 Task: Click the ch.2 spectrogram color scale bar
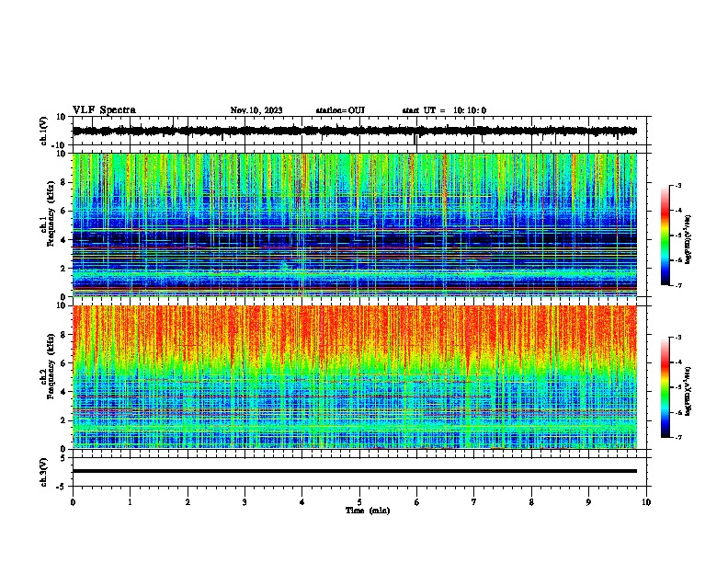pyautogui.click(x=665, y=387)
